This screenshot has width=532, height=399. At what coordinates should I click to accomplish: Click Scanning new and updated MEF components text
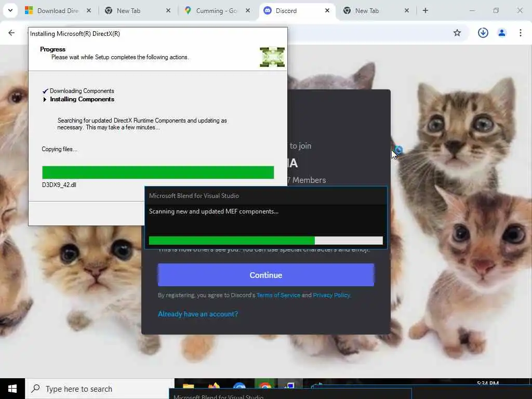pyautogui.click(x=214, y=211)
